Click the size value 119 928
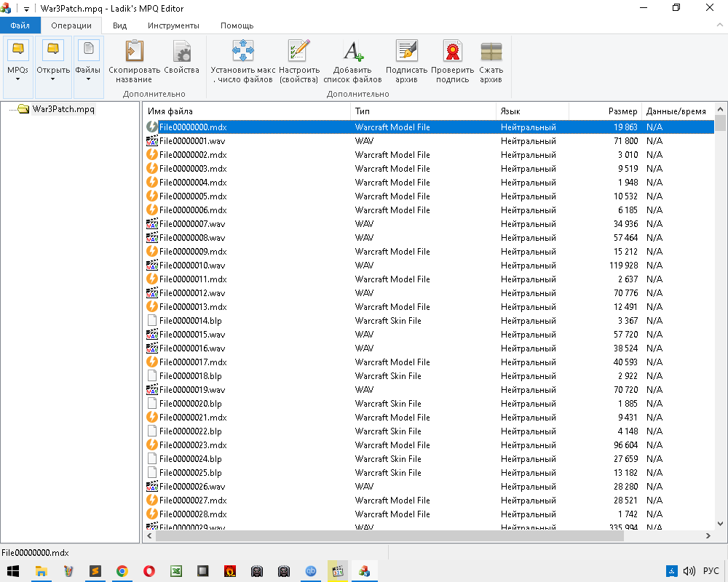728x582 pixels. click(624, 266)
